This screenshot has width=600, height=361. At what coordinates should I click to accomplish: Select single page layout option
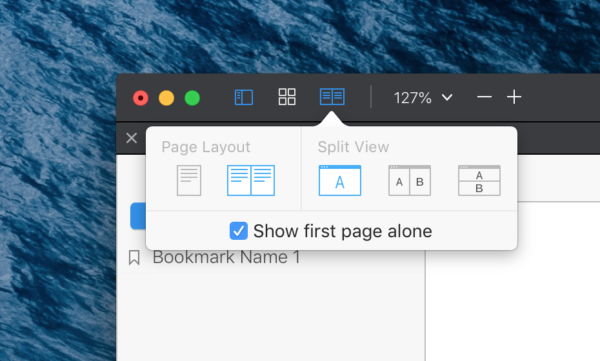click(189, 180)
